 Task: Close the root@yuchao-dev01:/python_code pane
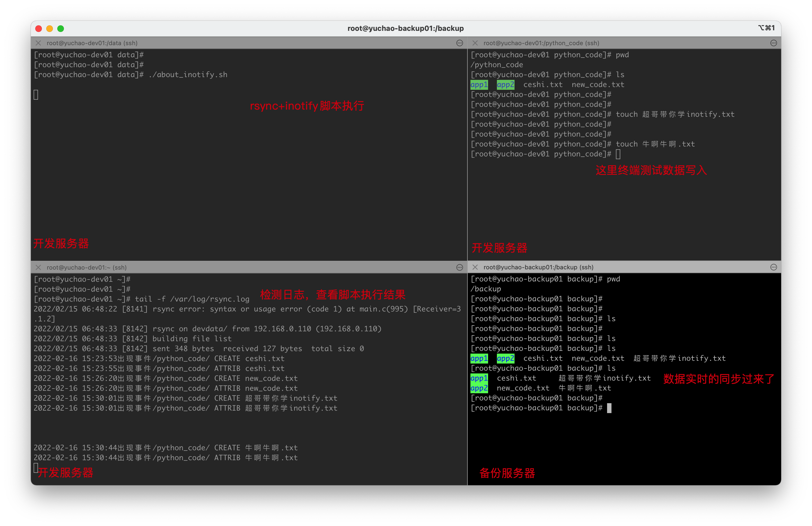475,43
